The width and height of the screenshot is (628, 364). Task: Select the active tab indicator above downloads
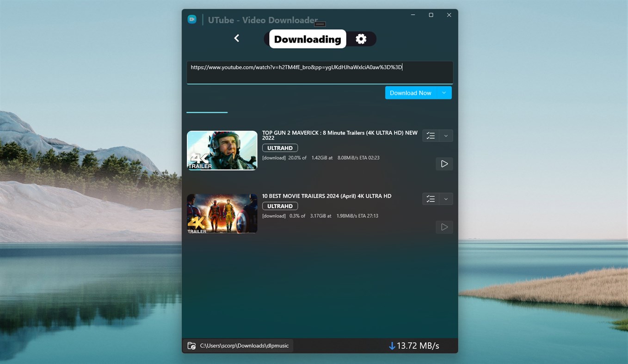pos(207,112)
